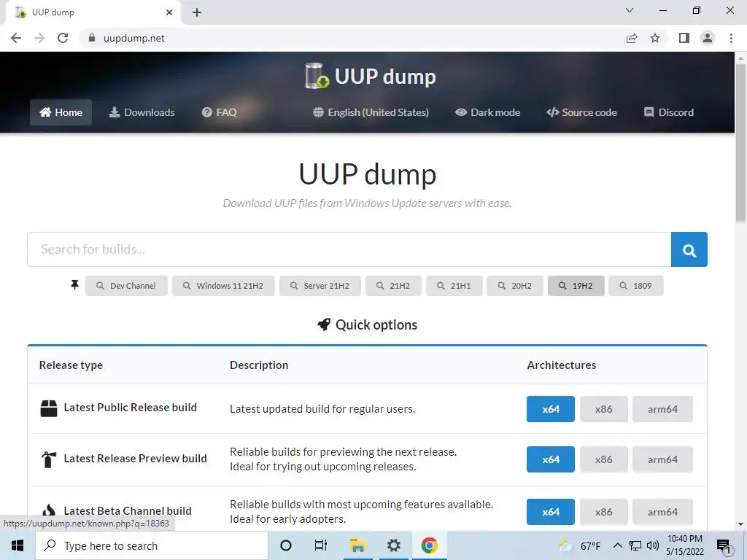
Task: Click the browser forward arrow
Action: point(39,38)
